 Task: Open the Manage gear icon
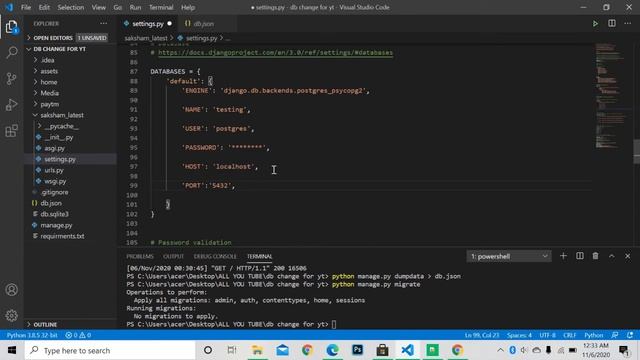click(x=11, y=316)
